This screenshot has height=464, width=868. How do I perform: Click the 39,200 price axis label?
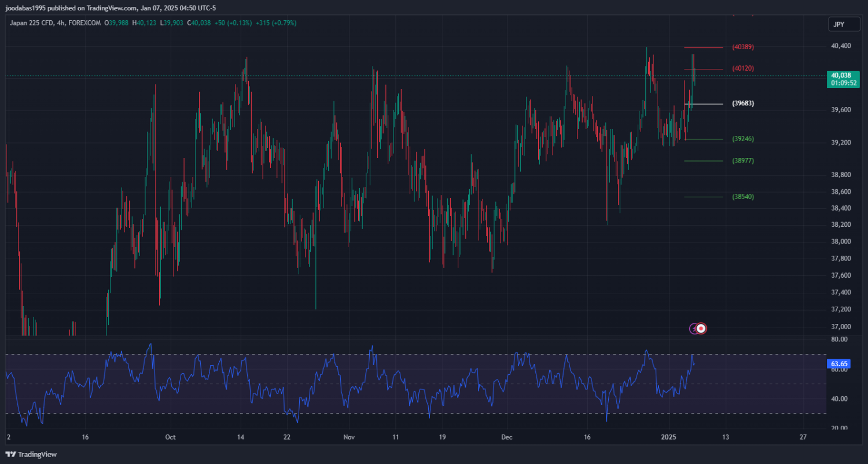(x=841, y=142)
